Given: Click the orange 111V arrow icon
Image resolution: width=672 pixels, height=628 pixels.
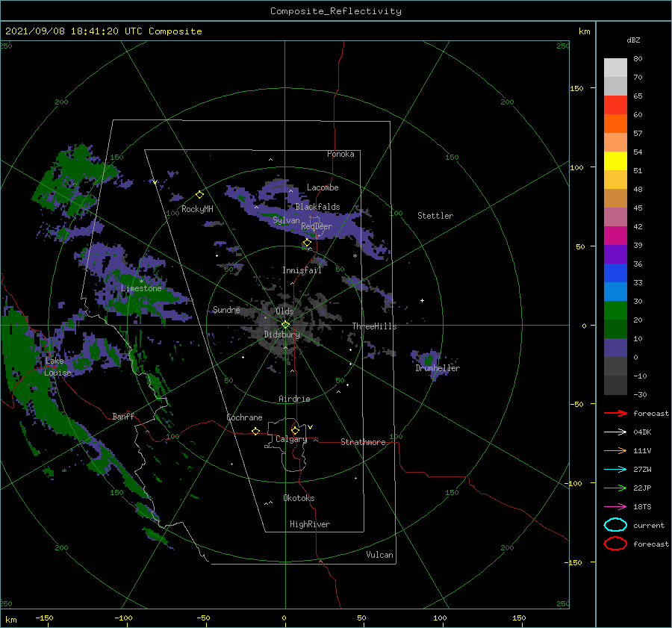Looking at the screenshot, I should (615, 450).
